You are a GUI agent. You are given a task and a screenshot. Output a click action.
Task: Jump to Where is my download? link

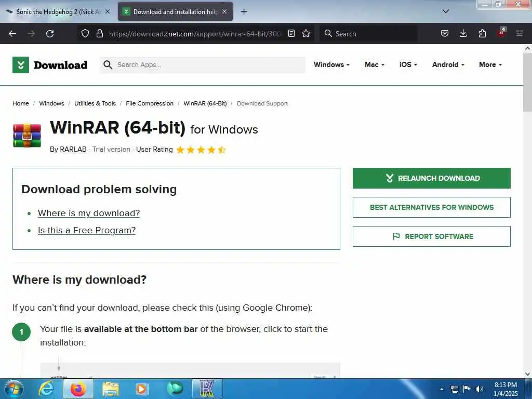tap(89, 213)
